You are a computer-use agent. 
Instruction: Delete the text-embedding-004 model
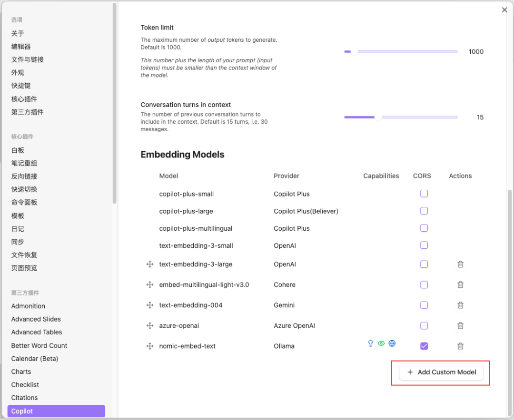tap(460, 305)
